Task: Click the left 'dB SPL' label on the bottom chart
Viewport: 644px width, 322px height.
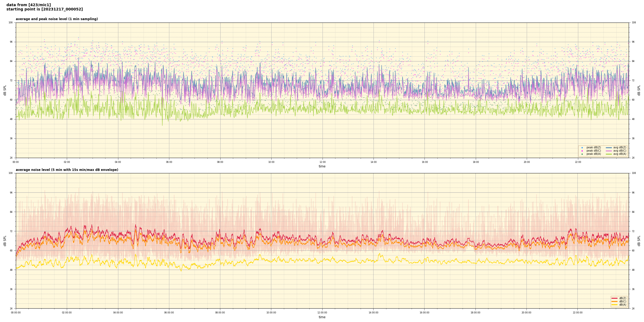Action: pyautogui.click(x=5, y=241)
